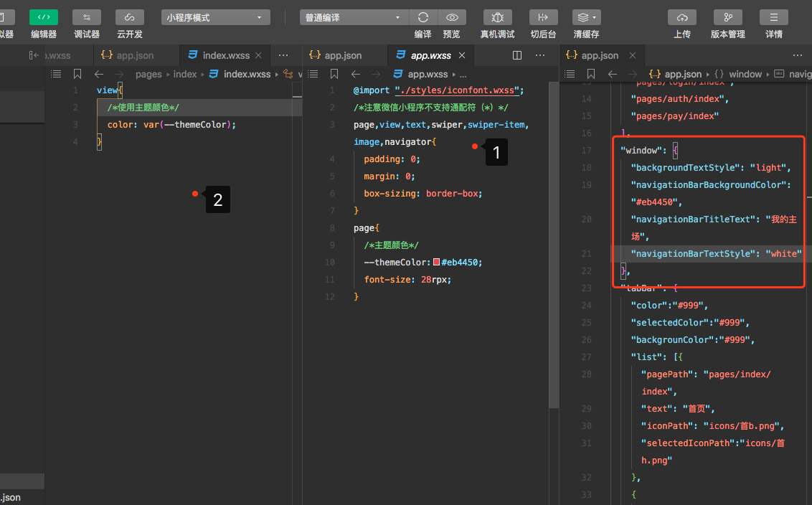Close the app.json tab in right group

click(632, 55)
